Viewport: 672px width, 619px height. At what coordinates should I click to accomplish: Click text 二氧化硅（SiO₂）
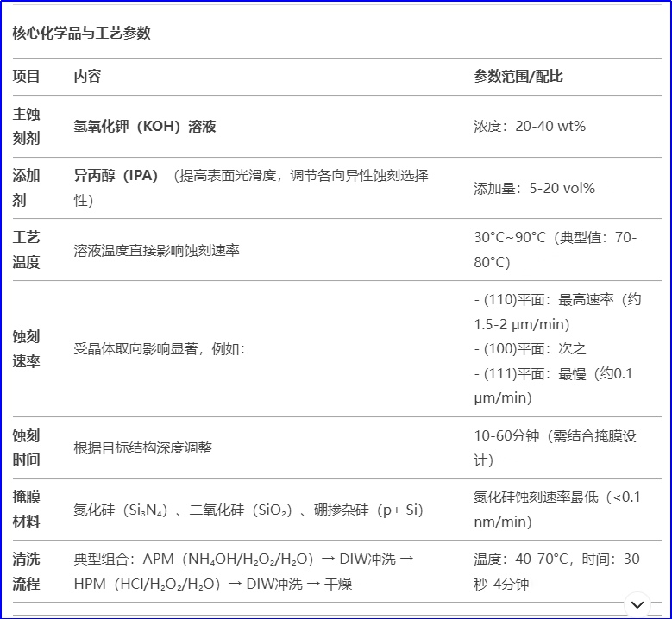pos(241,510)
